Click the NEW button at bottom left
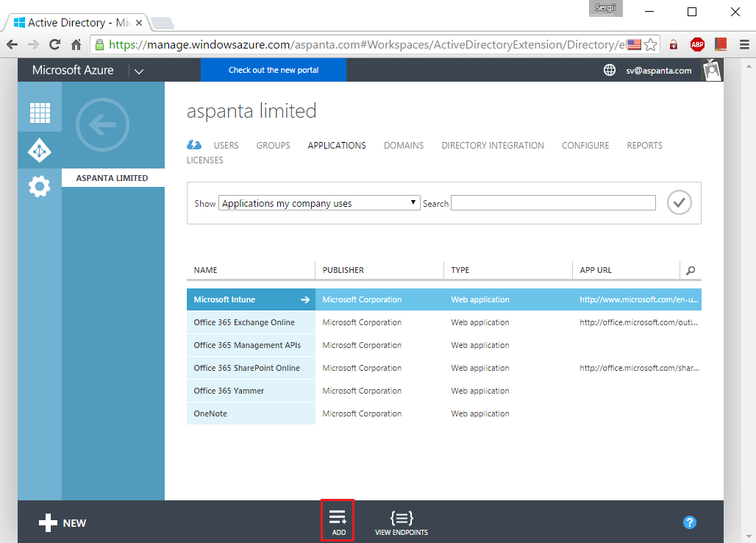Image resolution: width=756 pixels, height=543 pixels. [x=62, y=522]
